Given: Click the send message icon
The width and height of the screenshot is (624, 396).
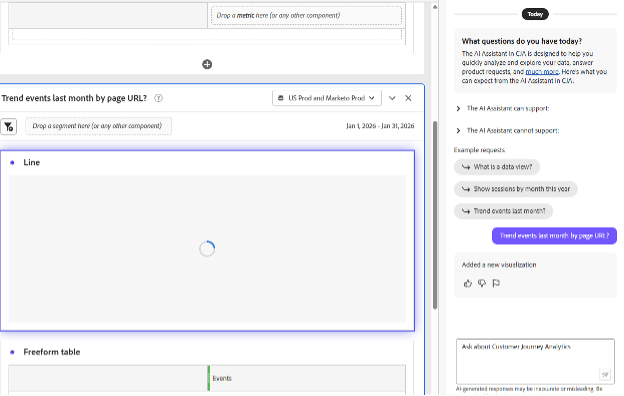Looking at the screenshot, I should (605, 375).
